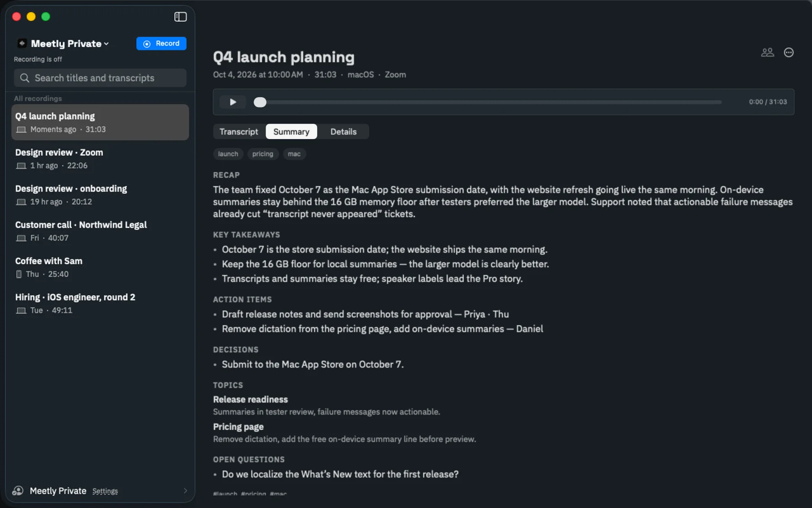Focus the Search titles and transcripts field
Screen dimensions: 812x508
100,78
